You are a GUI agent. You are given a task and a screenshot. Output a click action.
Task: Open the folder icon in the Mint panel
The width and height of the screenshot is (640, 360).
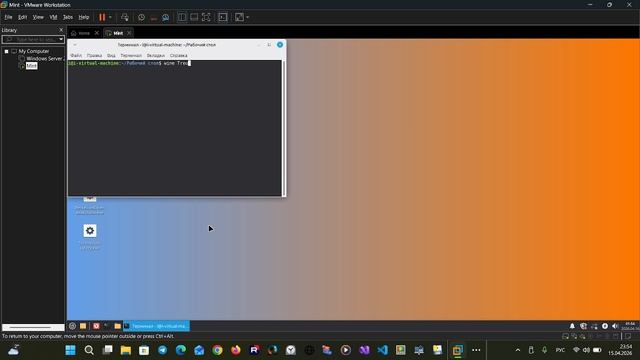click(x=118, y=326)
